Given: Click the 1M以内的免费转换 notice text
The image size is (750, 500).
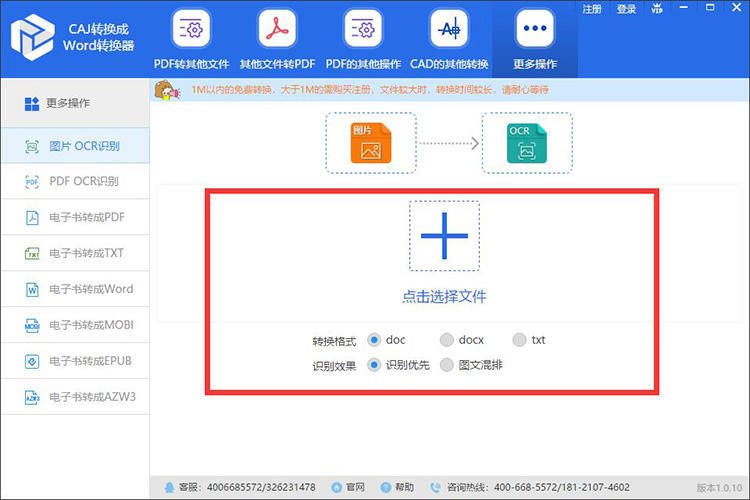Looking at the screenshot, I should tap(370, 89).
